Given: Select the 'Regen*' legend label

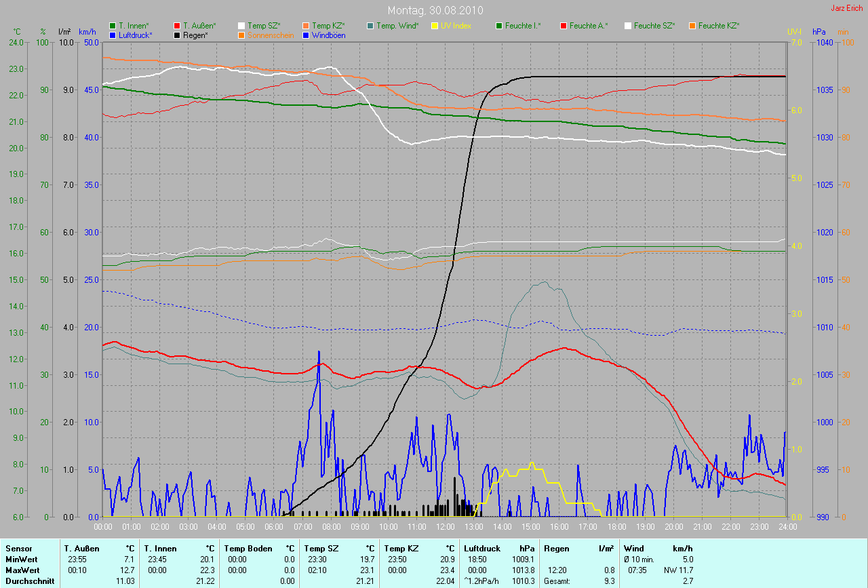Looking at the screenshot, I should pyautogui.click(x=196, y=35).
